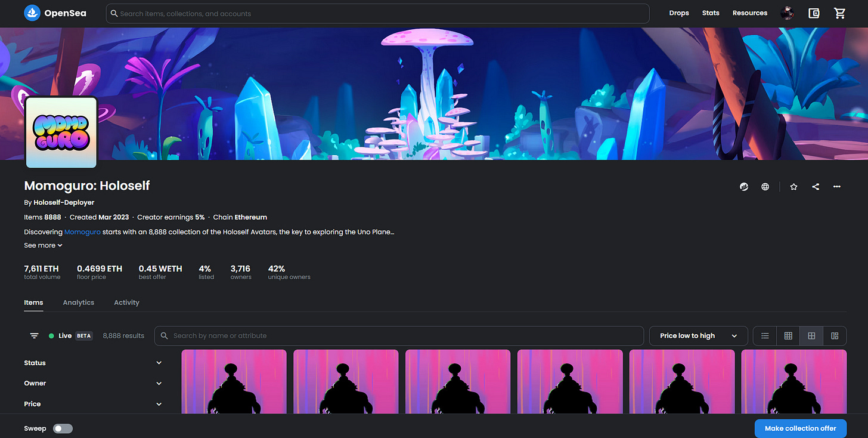Open the Holoself-Deployer creator link
The height and width of the screenshot is (438, 868).
click(64, 202)
